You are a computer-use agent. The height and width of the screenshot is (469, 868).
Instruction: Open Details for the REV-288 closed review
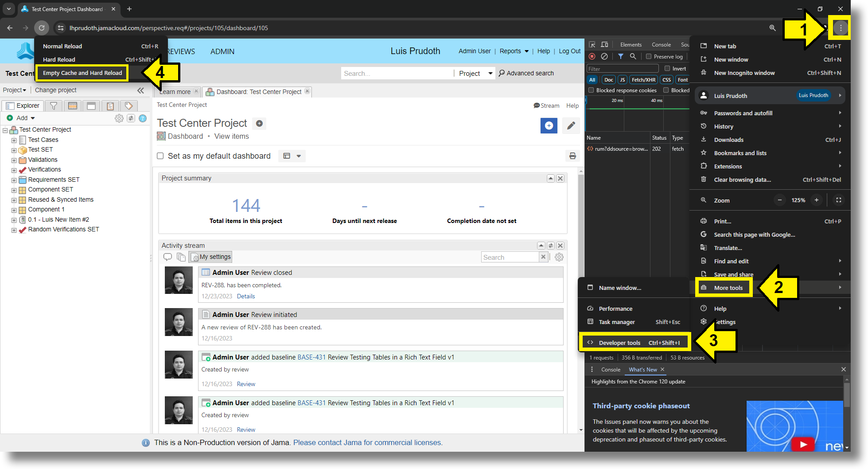tap(246, 296)
